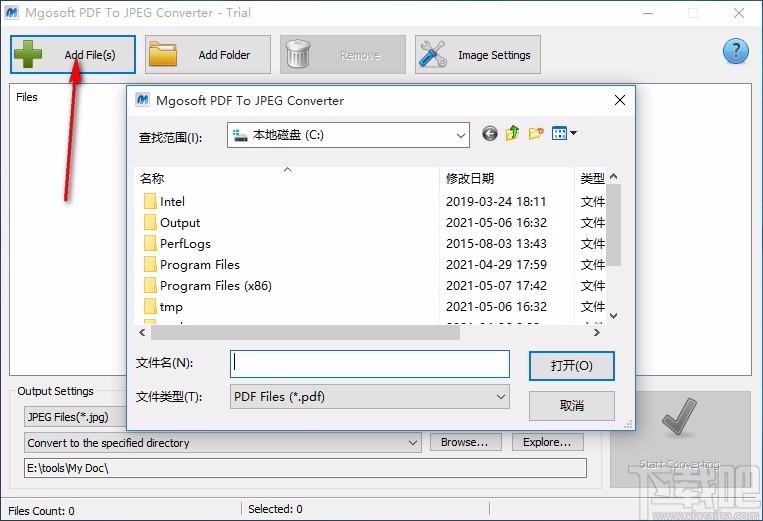Open the view menu icon in dialog
Screen dimensions: 763x521
[x=564, y=133]
